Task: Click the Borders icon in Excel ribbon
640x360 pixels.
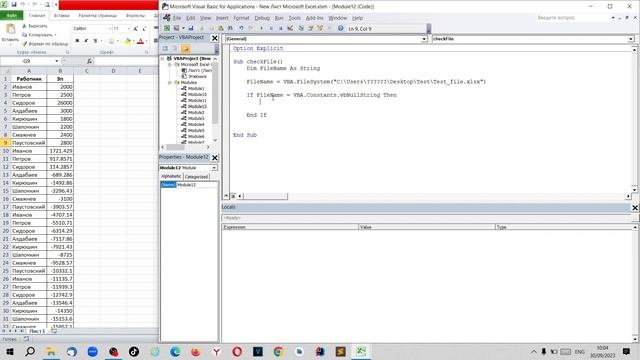Action: point(111,41)
